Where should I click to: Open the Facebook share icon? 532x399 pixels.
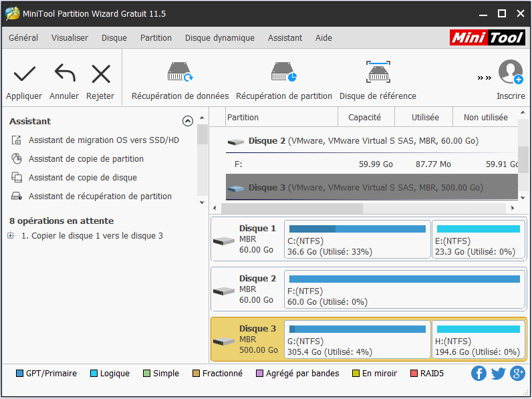479,374
